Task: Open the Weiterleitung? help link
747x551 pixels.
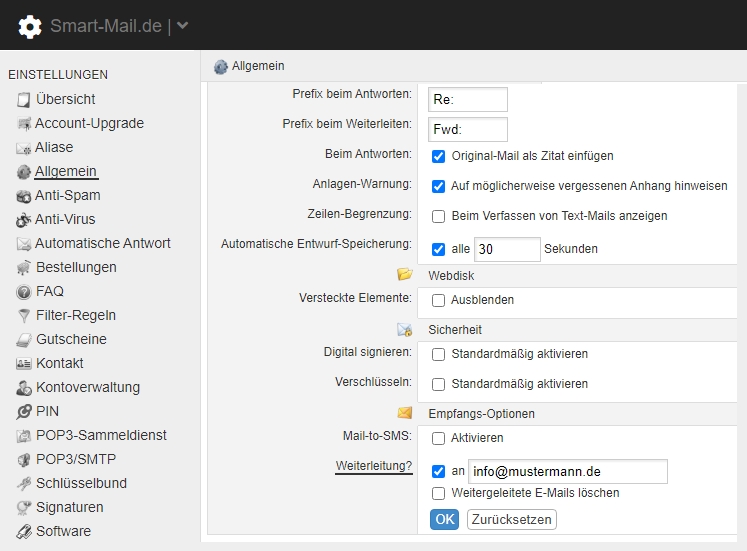Action: click(374, 466)
